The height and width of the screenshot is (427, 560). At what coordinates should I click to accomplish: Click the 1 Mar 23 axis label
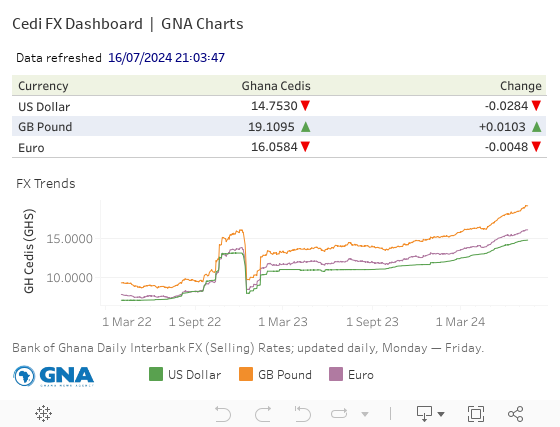pyautogui.click(x=283, y=322)
